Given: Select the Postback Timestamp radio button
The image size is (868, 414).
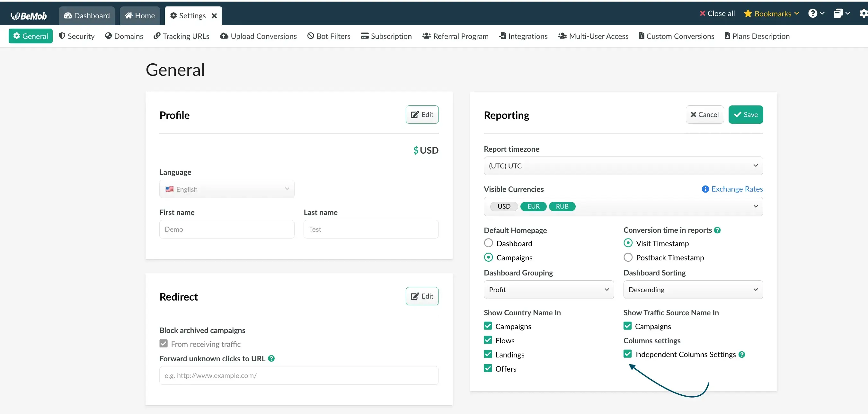Looking at the screenshot, I should tap(628, 257).
